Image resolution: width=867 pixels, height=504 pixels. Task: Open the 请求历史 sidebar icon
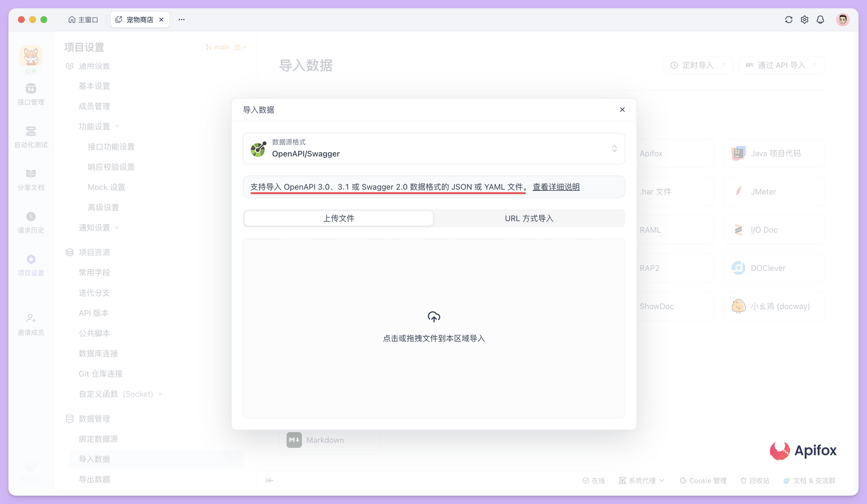tap(30, 221)
